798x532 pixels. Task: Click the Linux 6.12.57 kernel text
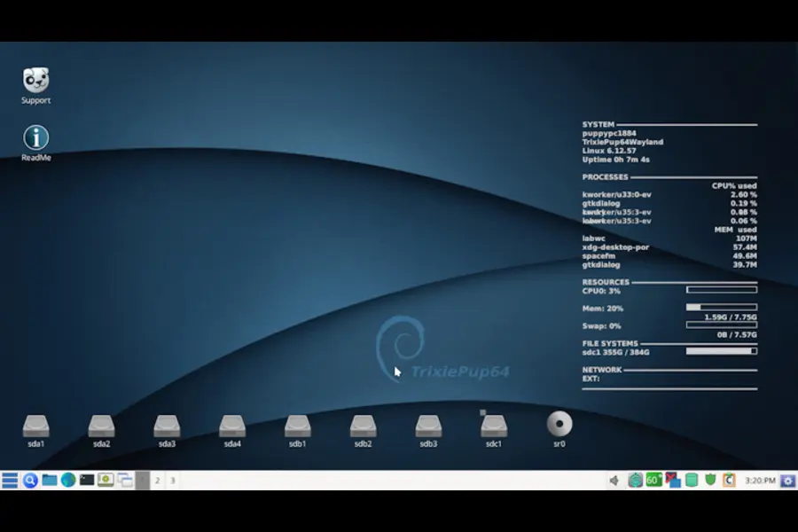(x=609, y=151)
